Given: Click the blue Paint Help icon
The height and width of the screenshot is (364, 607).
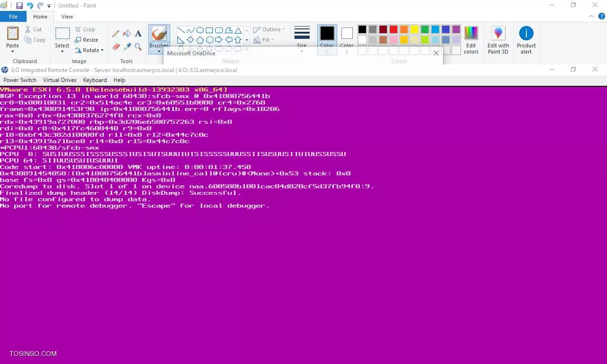Looking at the screenshot, I should click(x=601, y=17).
